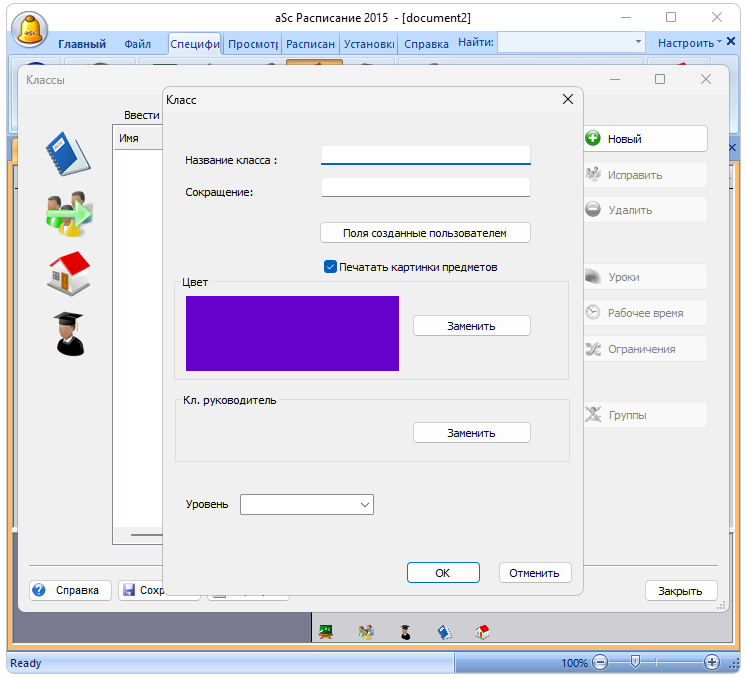Open the Настроить dropdown menu
The image size is (747, 678).
(x=691, y=43)
